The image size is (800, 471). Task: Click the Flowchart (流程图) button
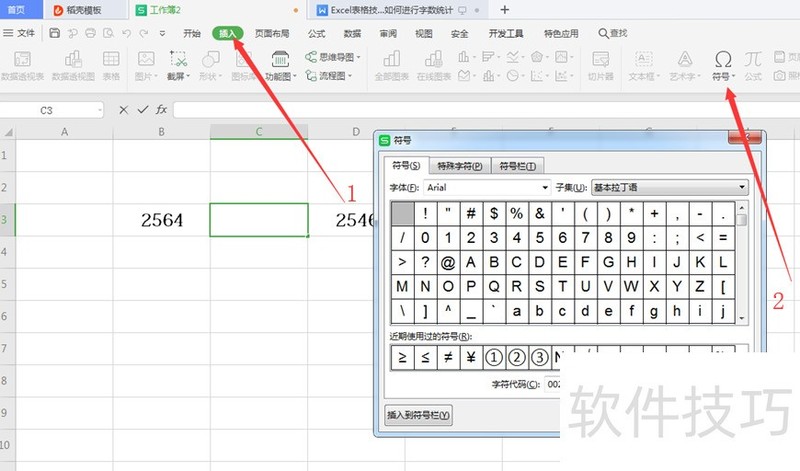coord(329,76)
